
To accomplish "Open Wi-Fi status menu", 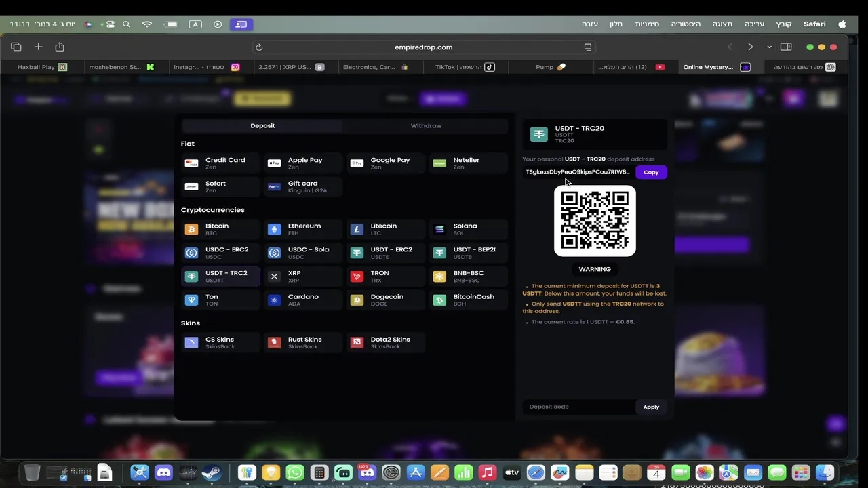I will click(x=147, y=24).
